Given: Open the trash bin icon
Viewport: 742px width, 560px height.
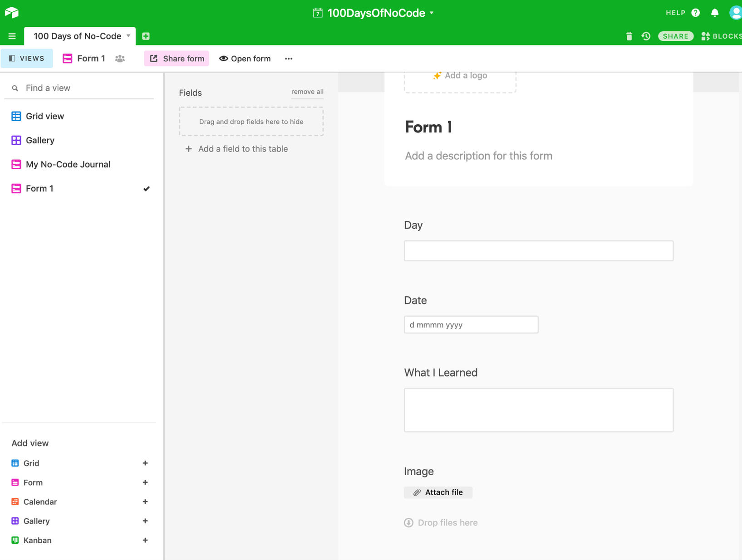Looking at the screenshot, I should point(629,36).
